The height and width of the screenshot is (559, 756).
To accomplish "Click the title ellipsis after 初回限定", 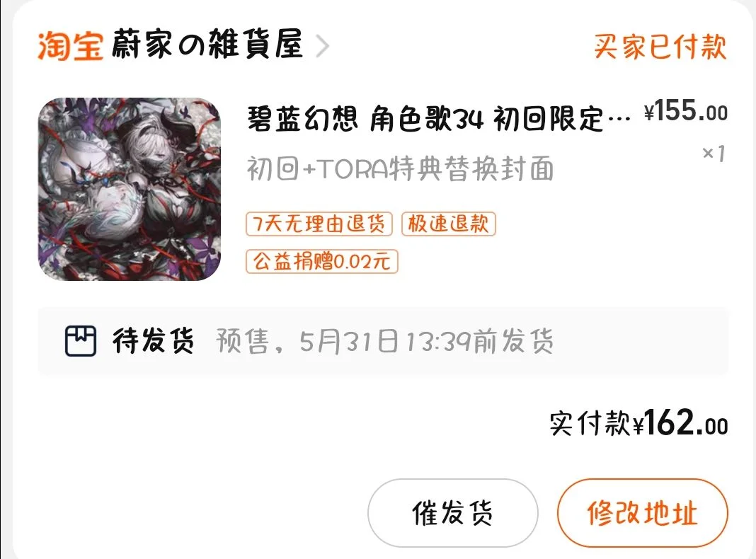I will (619, 120).
